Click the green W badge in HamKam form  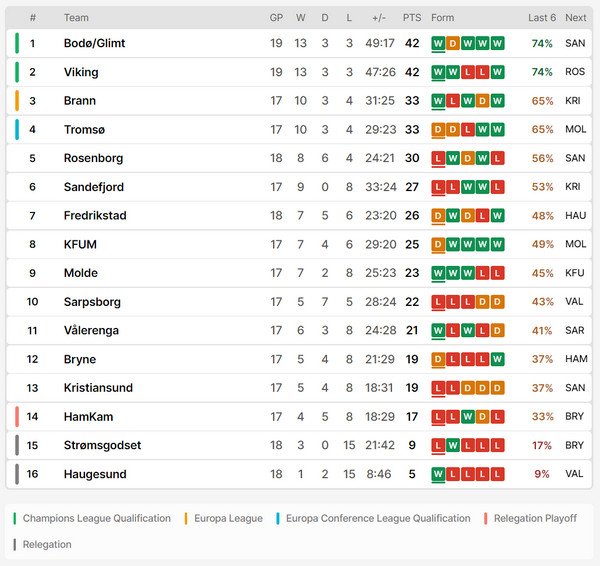468,416
